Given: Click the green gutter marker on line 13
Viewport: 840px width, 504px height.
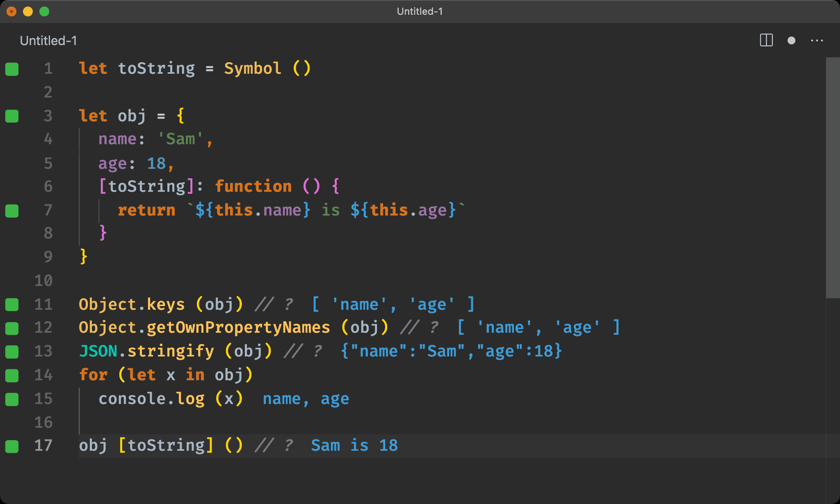Looking at the screenshot, I should (x=12, y=352).
